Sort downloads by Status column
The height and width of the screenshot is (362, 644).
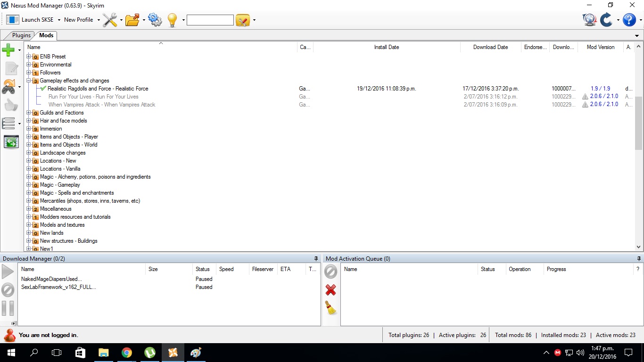click(x=205, y=269)
